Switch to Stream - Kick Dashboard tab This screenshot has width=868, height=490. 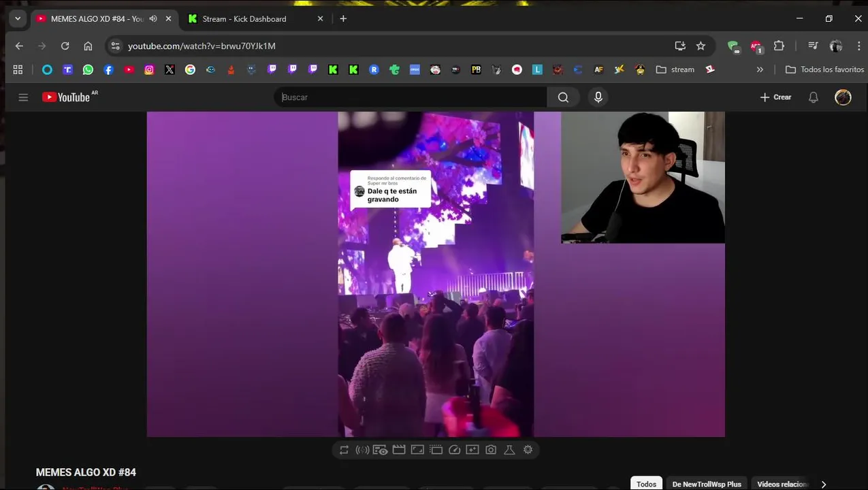(245, 19)
